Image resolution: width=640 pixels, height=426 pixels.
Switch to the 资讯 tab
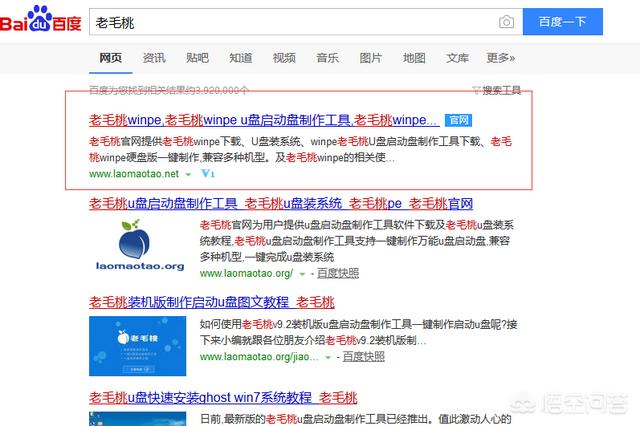(154, 58)
